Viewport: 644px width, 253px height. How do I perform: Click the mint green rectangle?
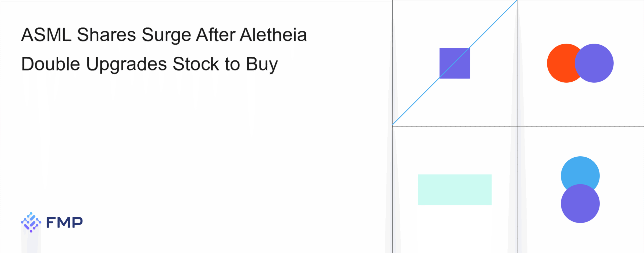point(455,190)
